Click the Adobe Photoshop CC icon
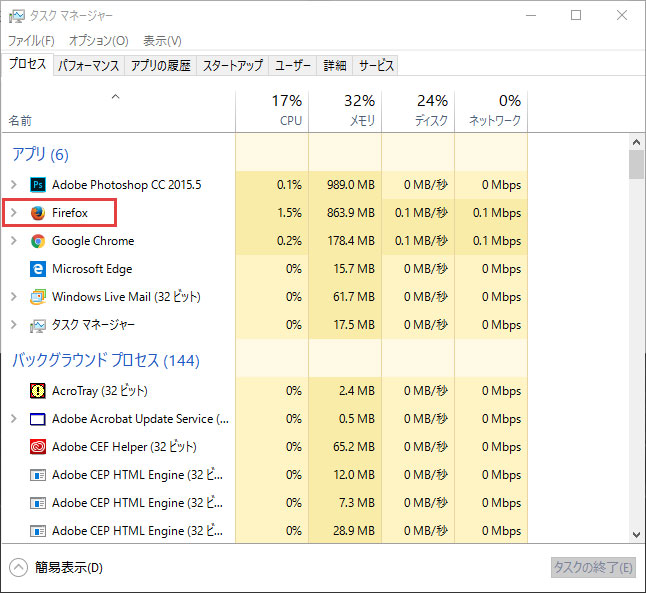The height and width of the screenshot is (593, 646). [38, 185]
